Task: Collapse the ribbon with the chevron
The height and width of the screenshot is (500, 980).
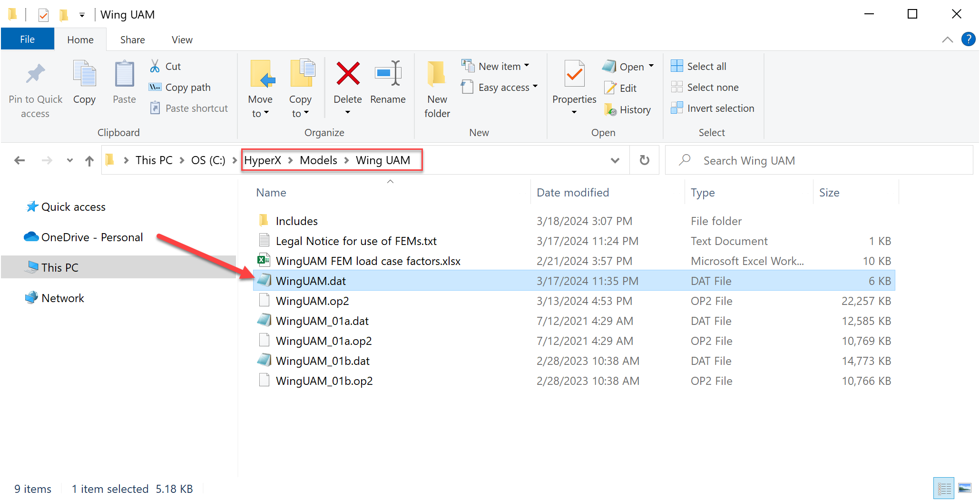Action: (x=947, y=40)
